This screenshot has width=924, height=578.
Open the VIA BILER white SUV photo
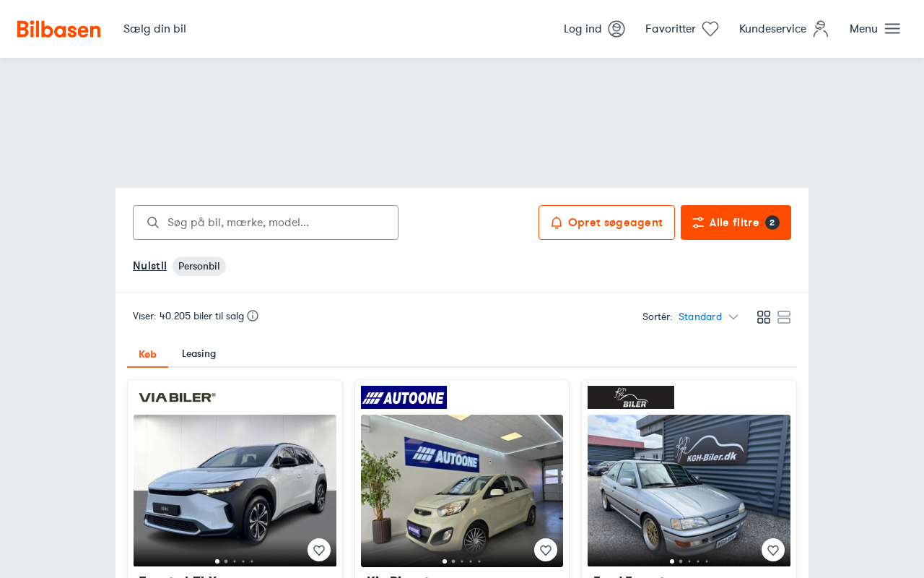coord(235,491)
